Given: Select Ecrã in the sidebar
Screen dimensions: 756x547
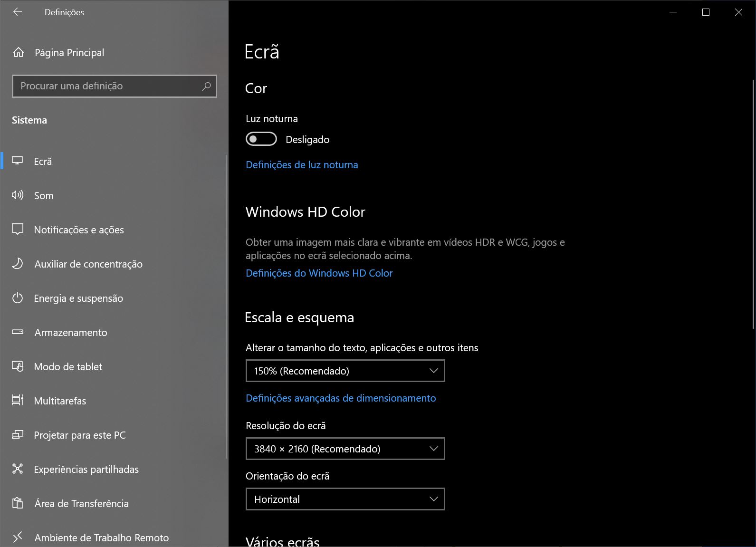Looking at the screenshot, I should (114, 161).
